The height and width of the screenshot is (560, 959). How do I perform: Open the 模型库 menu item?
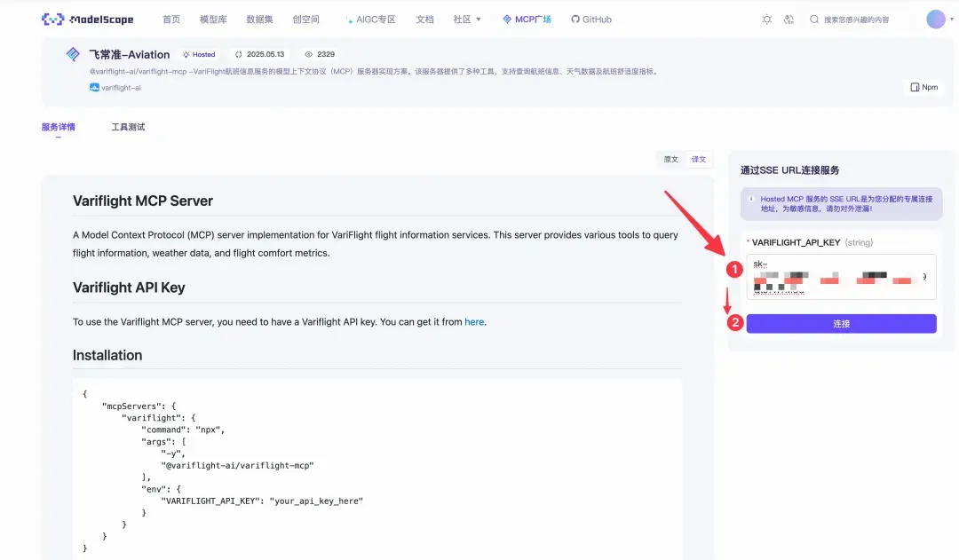[x=212, y=19]
